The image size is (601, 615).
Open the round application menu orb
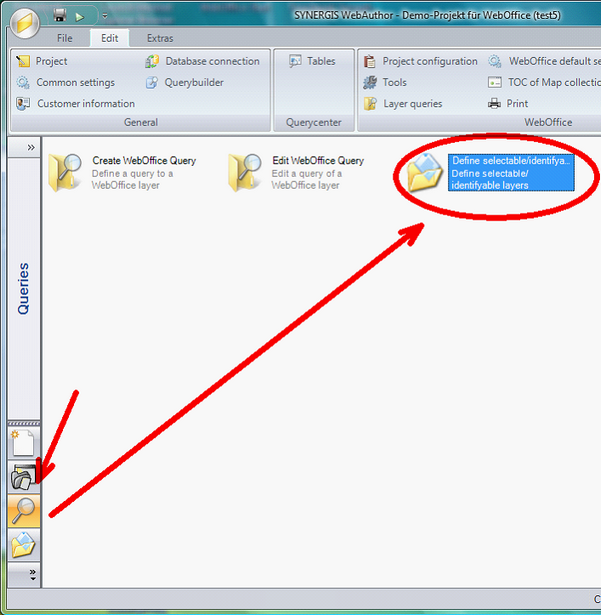pos(25,23)
